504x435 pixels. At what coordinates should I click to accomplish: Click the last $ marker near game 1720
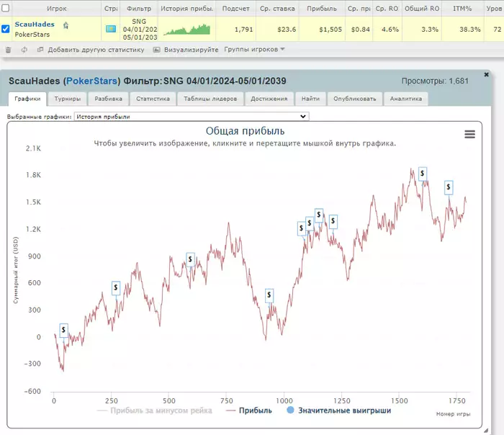[x=449, y=187]
